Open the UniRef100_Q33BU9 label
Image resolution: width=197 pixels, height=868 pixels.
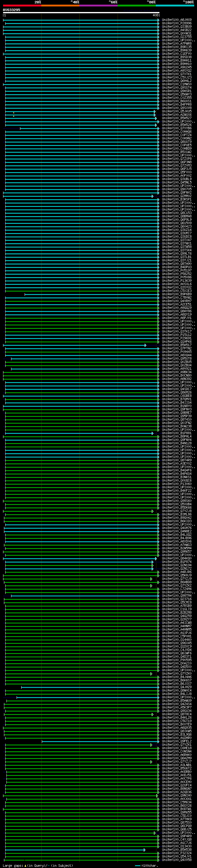[177, 26]
